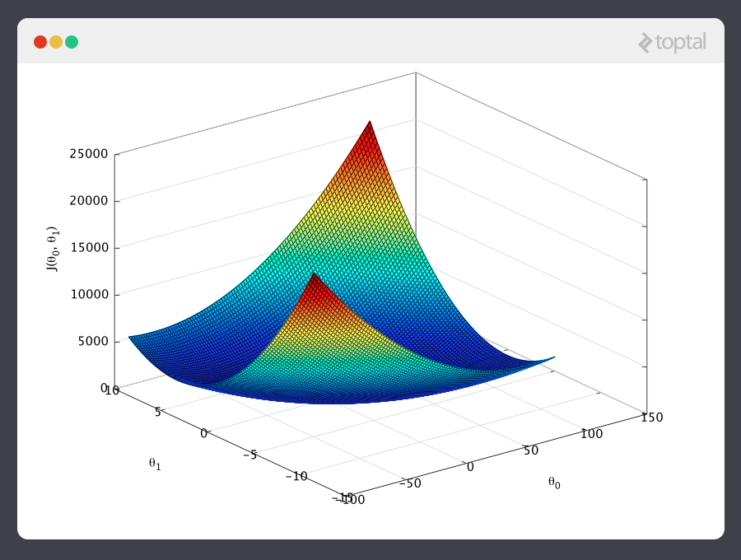Click the 5000 z-axis tick label
The height and width of the screenshot is (560, 741).
coord(93,341)
